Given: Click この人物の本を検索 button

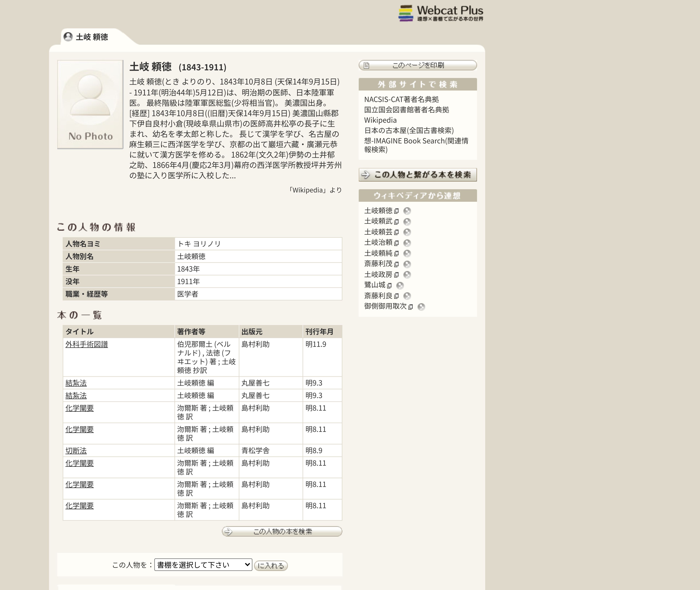Looking at the screenshot, I should [282, 531].
